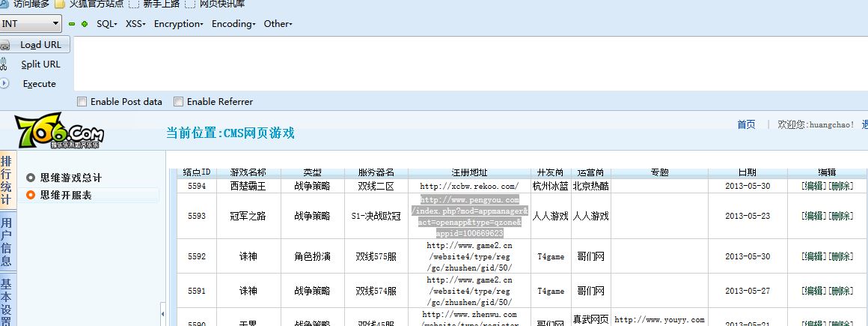
Task: Switch to 基本设置 side tab
Action: (x=7, y=299)
